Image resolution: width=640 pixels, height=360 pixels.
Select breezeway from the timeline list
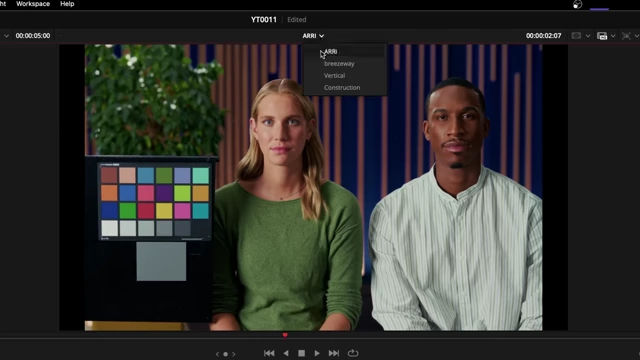339,64
